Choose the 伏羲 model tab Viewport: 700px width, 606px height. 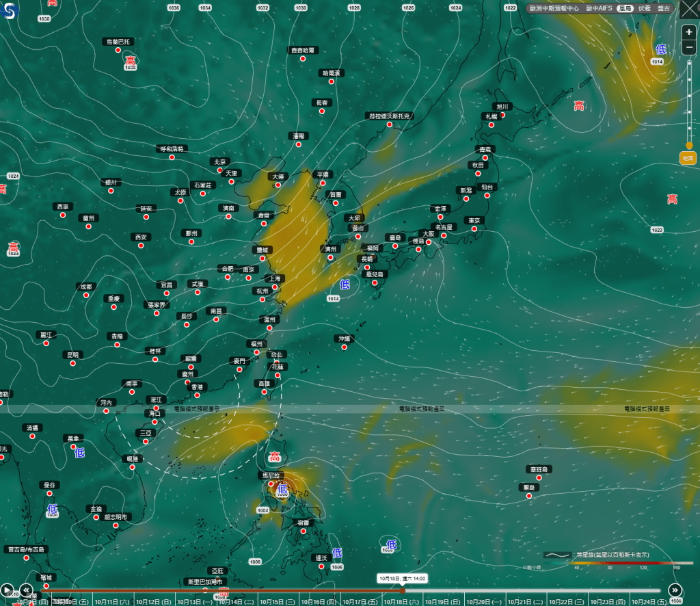point(644,8)
